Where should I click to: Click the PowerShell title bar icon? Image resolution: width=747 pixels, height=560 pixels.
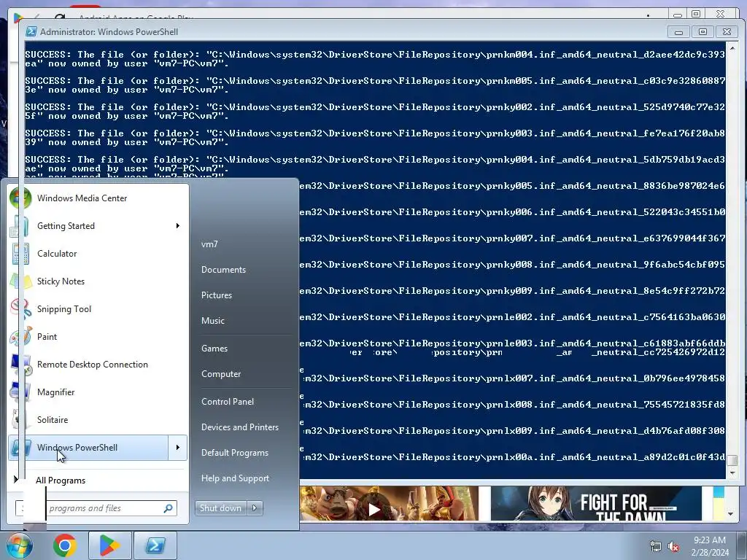tap(31, 31)
